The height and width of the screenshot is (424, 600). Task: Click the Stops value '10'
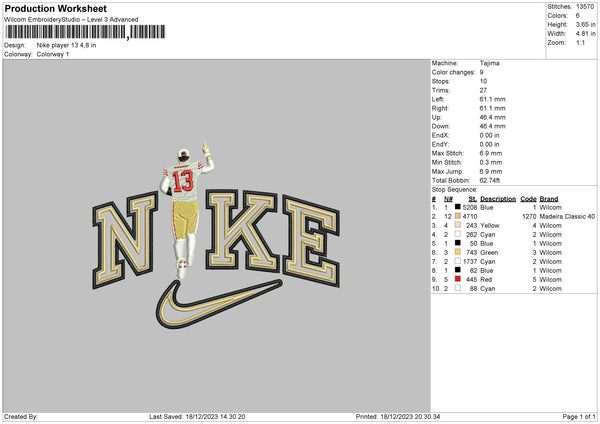coord(483,81)
